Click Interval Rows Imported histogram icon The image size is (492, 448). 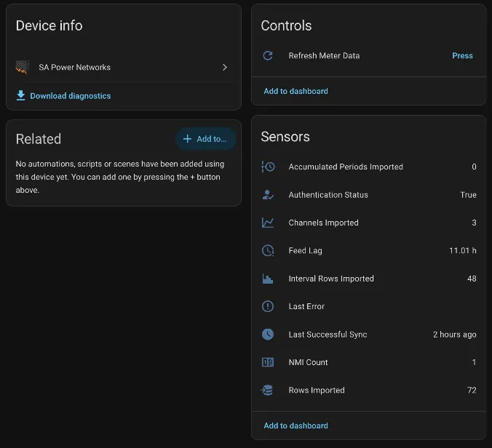coord(268,279)
